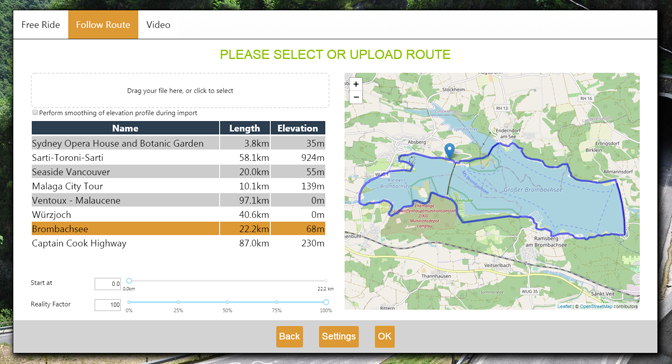Select the Malaga City Tour route
Image resolution: width=672 pixels, height=364 pixels.
click(178, 186)
